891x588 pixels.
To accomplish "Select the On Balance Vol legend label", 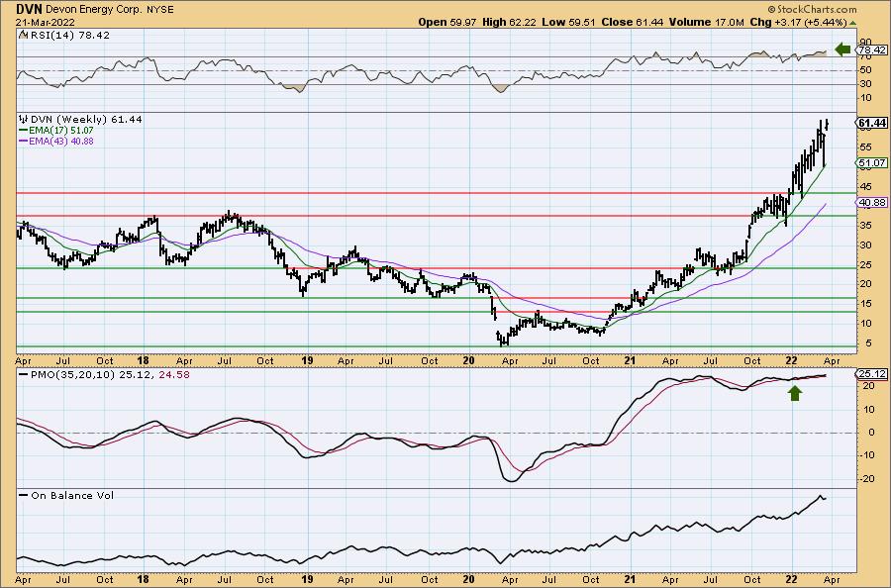I will (x=72, y=495).
